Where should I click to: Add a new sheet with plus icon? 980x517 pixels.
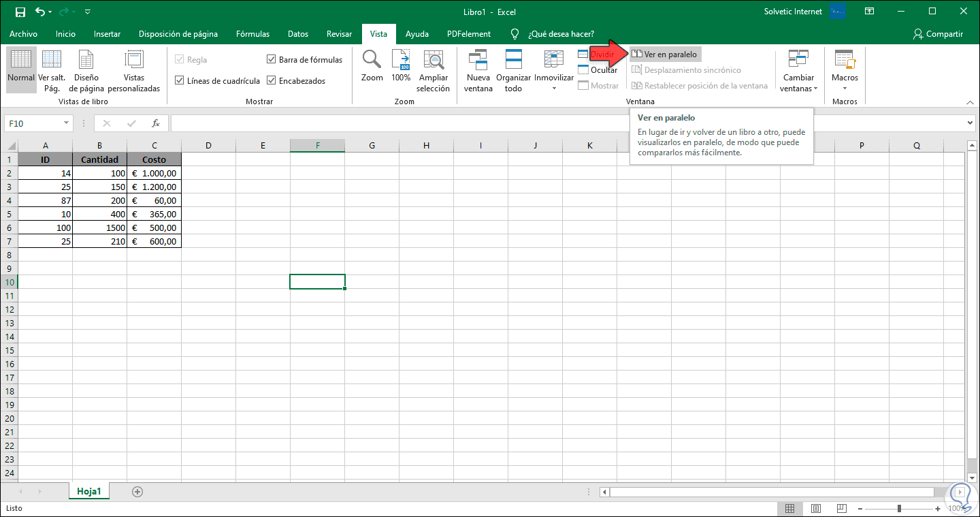pyautogui.click(x=137, y=491)
